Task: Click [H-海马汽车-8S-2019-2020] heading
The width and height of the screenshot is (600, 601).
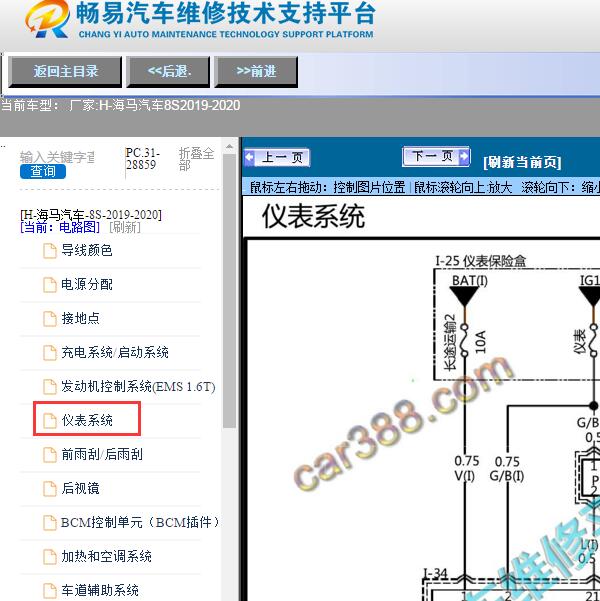Action: (x=91, y=214)
